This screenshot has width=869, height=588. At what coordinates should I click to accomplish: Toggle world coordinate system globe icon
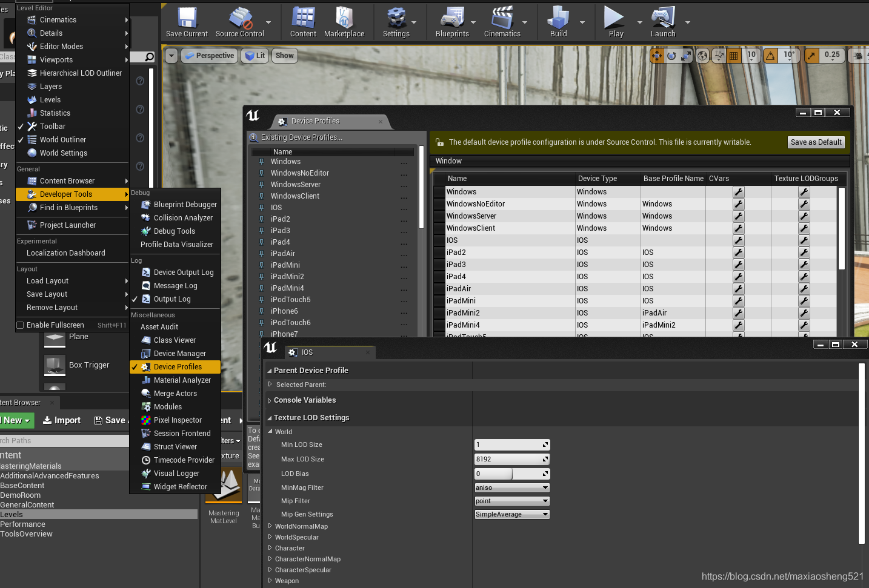click(702, 56)
